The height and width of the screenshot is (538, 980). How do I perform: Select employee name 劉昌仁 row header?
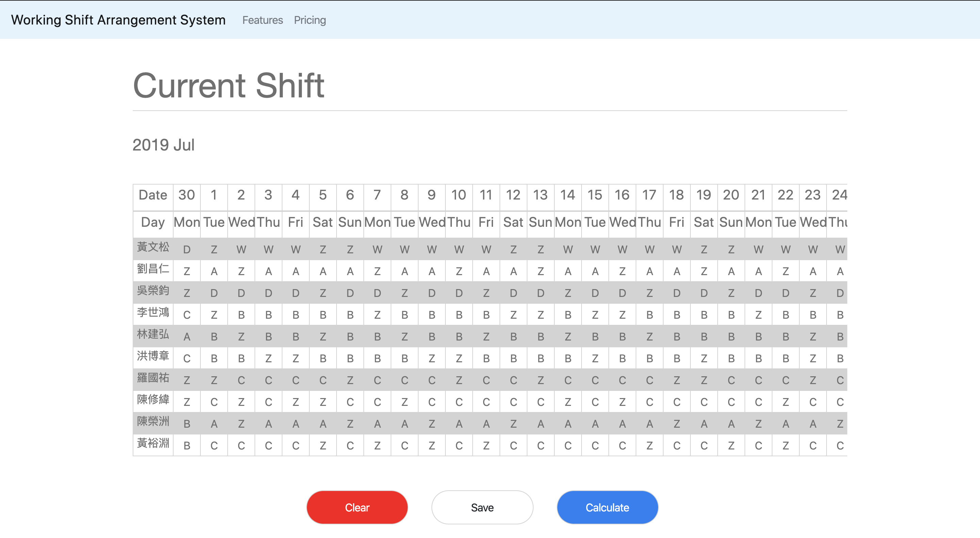point(152,269)
